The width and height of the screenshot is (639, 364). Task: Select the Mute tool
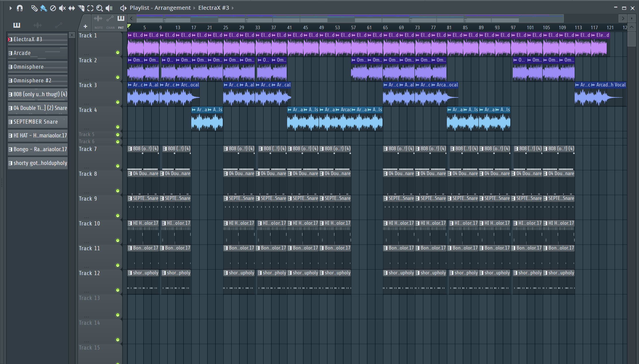[x=62, y=8]
